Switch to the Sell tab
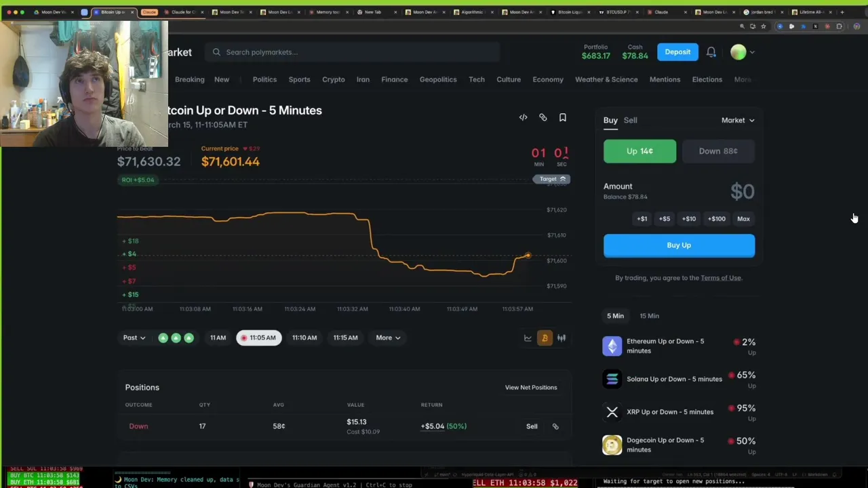 coord(630,120)
